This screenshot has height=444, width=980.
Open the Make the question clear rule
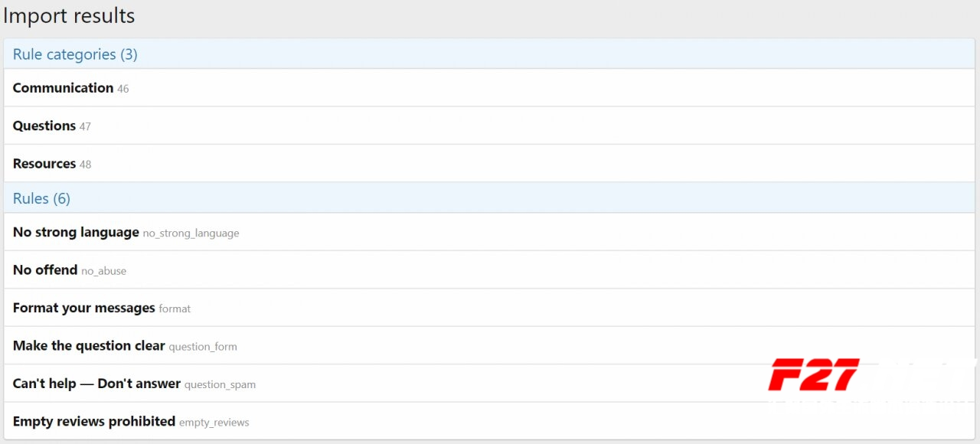click(x=89, y=346)
